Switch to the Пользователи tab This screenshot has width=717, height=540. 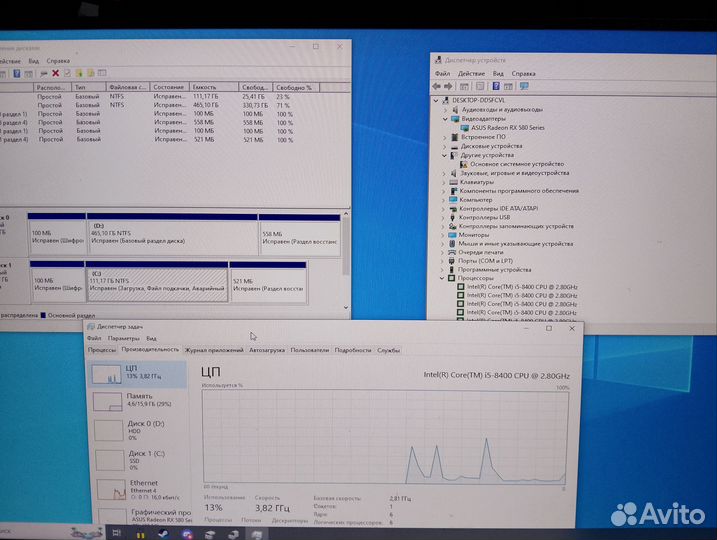[x=310, y=350]
